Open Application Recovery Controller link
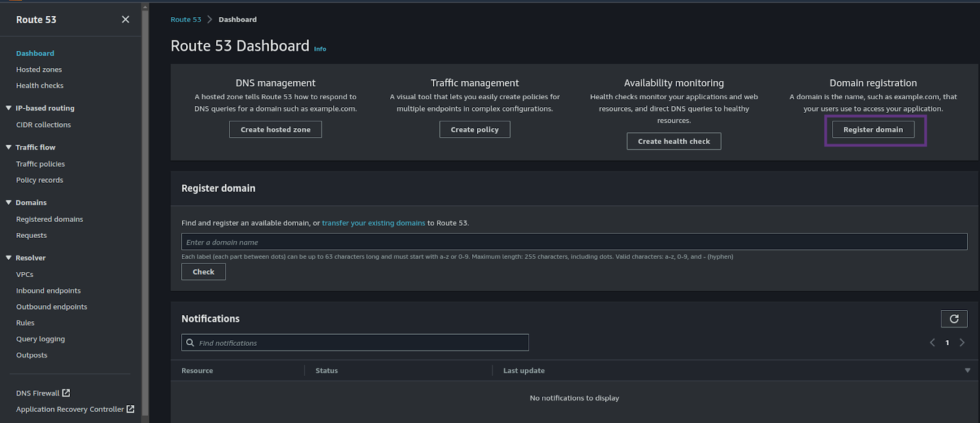980x423 pixels. [x=70, y=409]
